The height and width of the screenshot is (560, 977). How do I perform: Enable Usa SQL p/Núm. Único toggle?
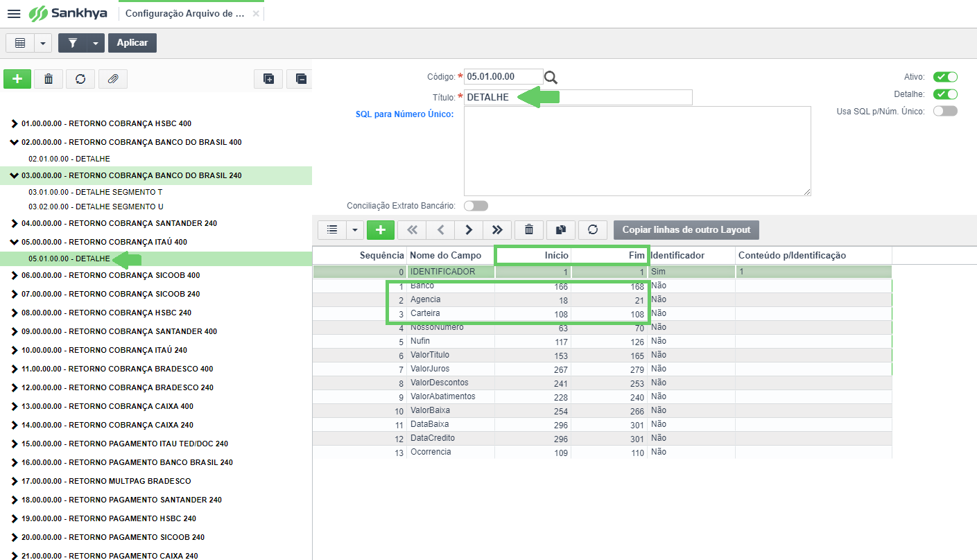coord(945,111)
